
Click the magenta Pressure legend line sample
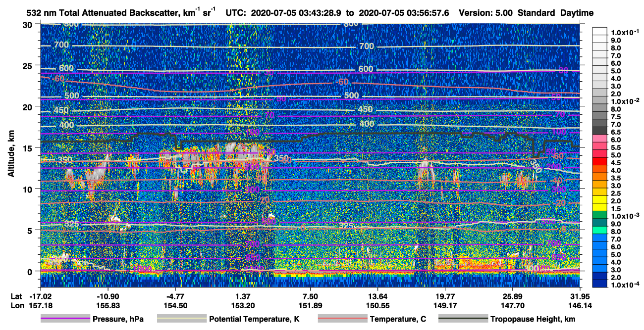coord(65,319)
